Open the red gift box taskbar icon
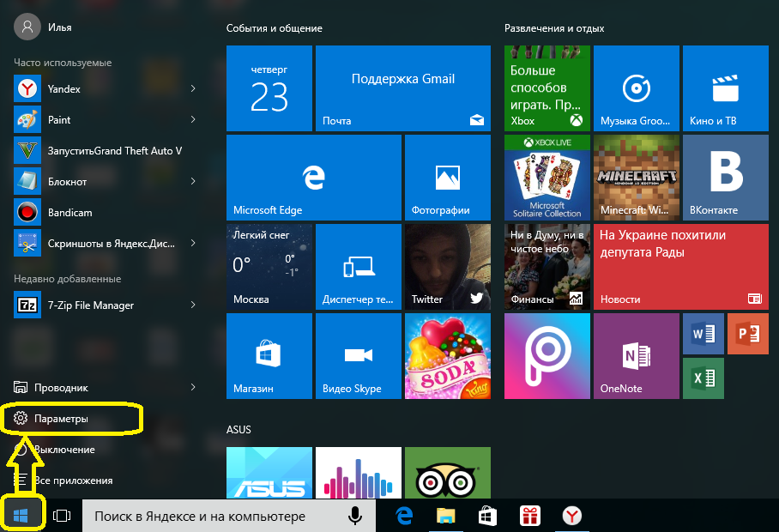The image size is (779, 532). [x=530, y=516]
